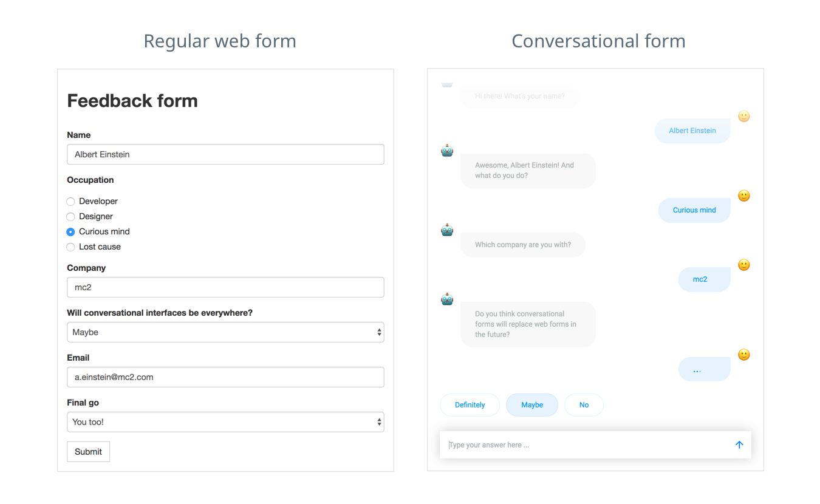Open the 'Maybe' conversational interfaces dropdown
Image resolution: width=820 pixels, height=504 pixels.
tap(225, 332)
